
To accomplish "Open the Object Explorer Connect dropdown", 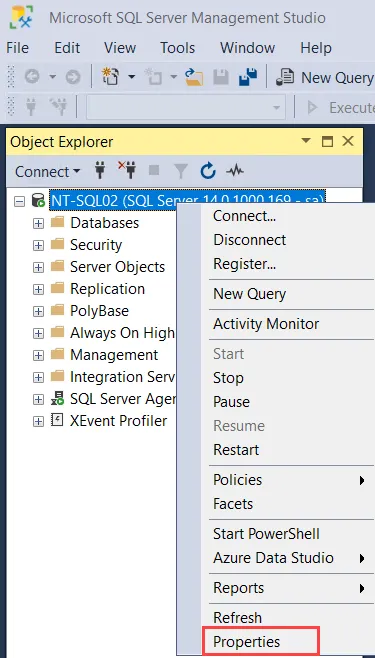I will (x=47, y=172).
